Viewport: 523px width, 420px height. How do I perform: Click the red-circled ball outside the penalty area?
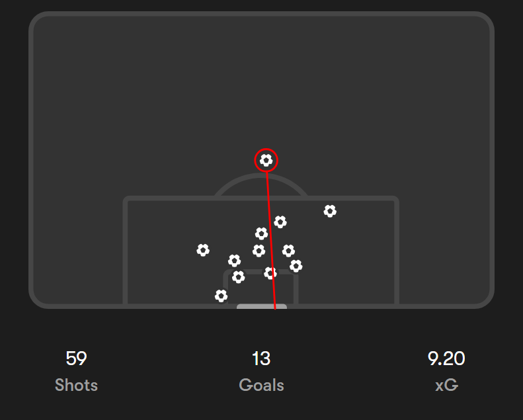(x=266, y=160)
